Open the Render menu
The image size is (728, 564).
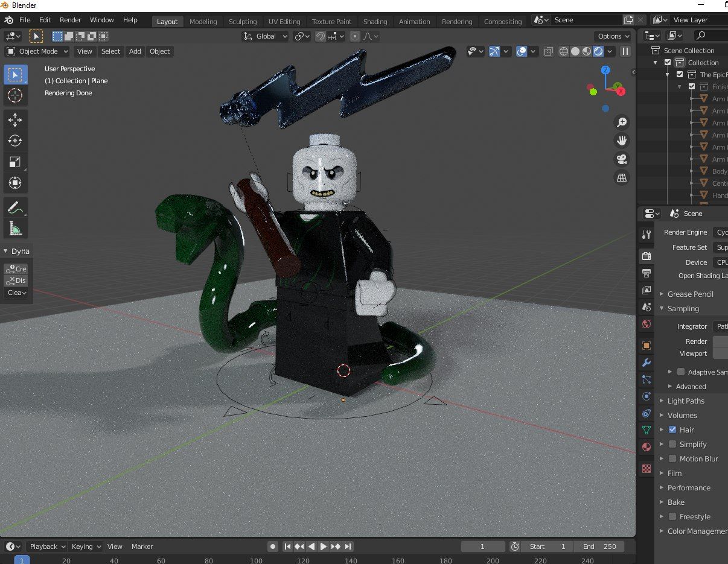pos(70,20)
